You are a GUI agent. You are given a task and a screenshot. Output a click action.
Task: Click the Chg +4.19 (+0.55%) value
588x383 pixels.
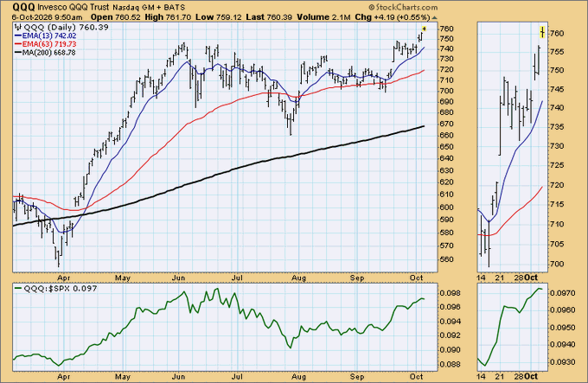pos(393,17)
